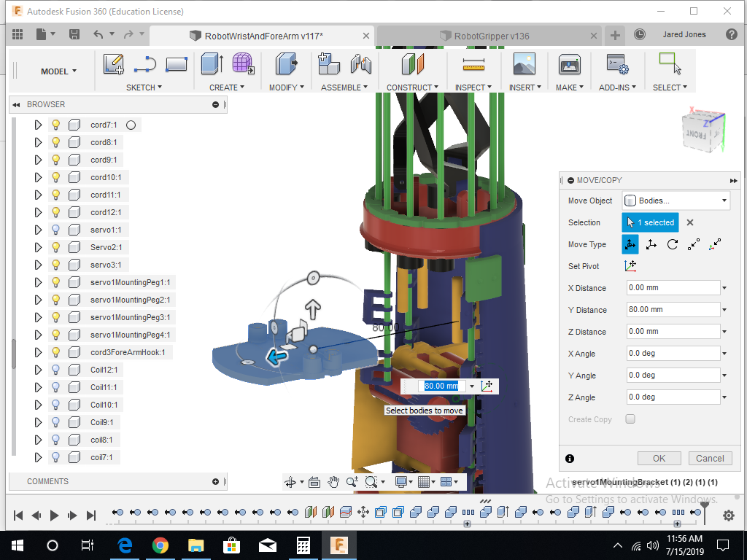Select the Line sketch tool

(145, 64)
